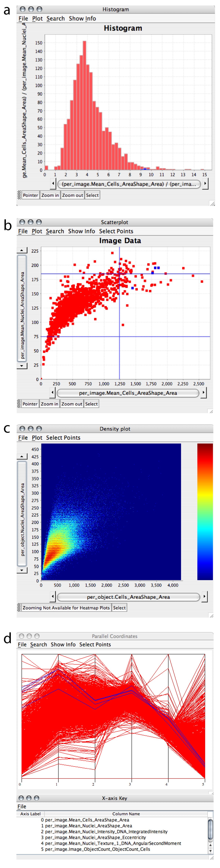Click Scatterplot toolbar drag grip
Viewport: 220px width, 868px height.
coord(19,404)
